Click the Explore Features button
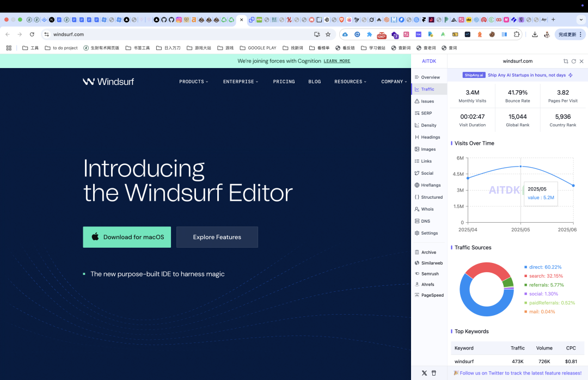 coord(217,237)
